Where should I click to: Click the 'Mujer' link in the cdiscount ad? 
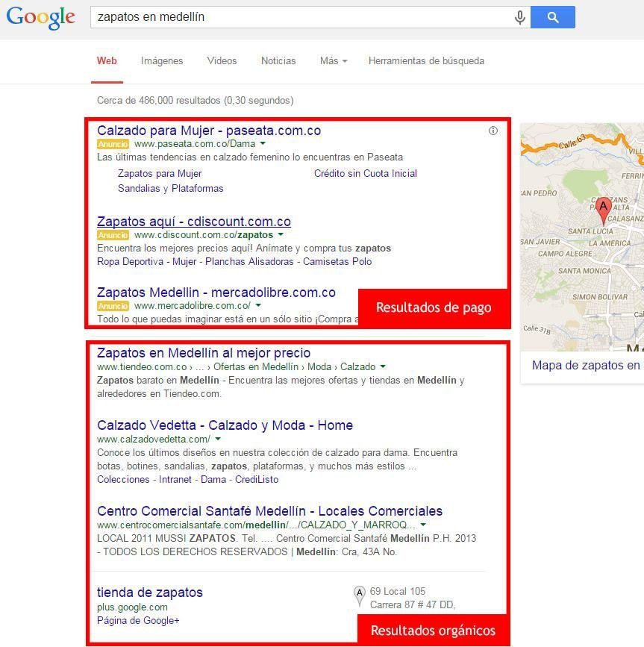pos(184,262)
